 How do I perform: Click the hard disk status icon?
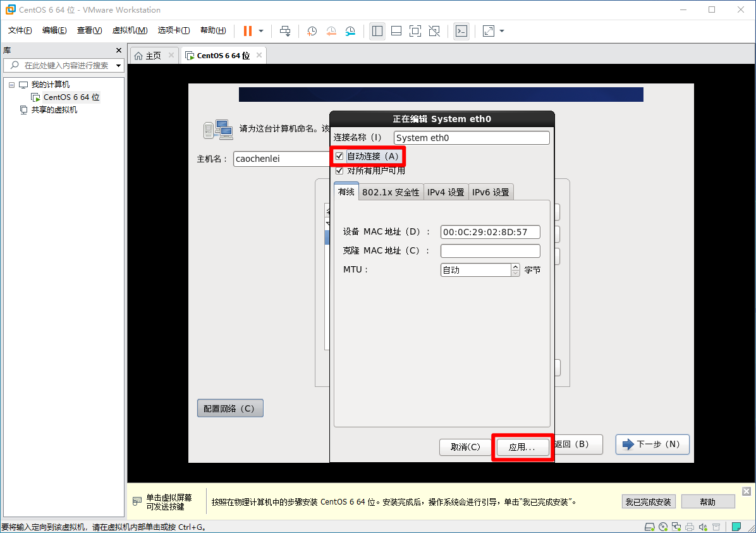pyautogui.click(x=650, y=527)
